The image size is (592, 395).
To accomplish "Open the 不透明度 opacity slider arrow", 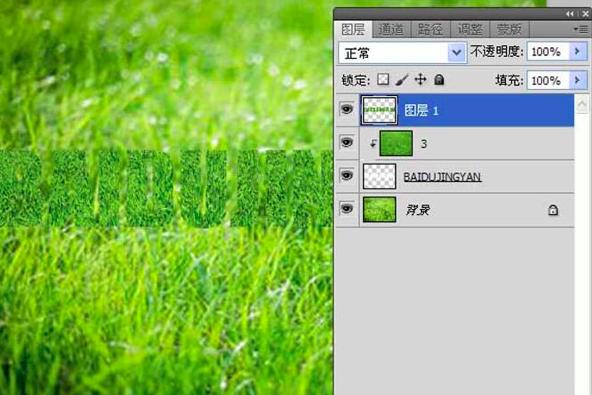I will click(578, 51).
